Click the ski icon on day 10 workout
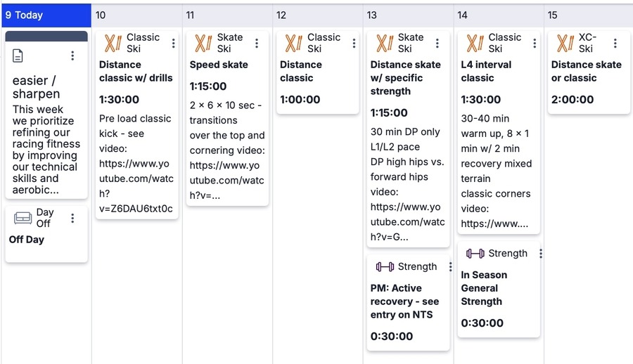The height and width of the screenshot is (364, 633). [113, 44]
